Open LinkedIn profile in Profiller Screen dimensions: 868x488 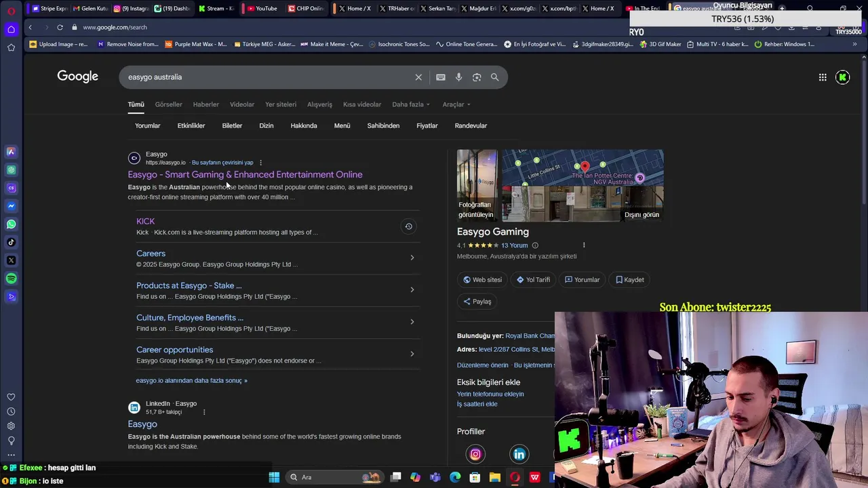(519, 454)
